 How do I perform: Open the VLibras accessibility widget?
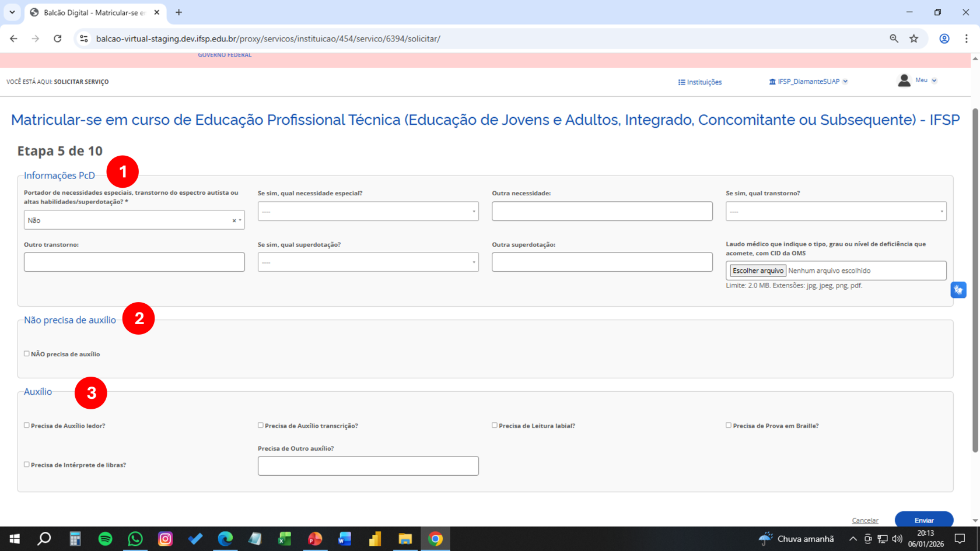(958, 289)
